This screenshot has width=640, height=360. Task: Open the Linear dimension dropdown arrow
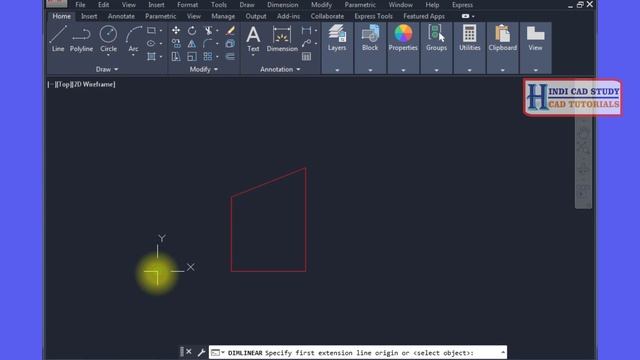(316, 31)
